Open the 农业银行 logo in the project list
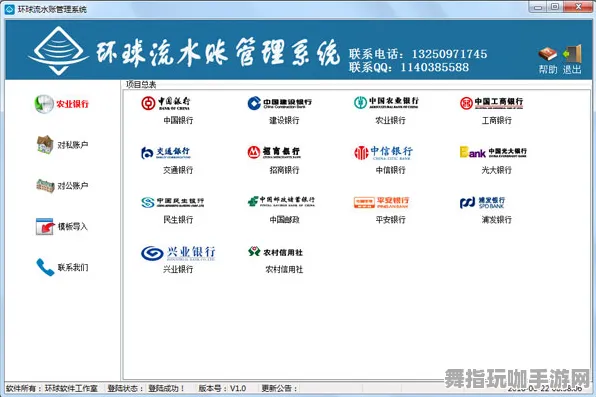 (x=386, y=102)
